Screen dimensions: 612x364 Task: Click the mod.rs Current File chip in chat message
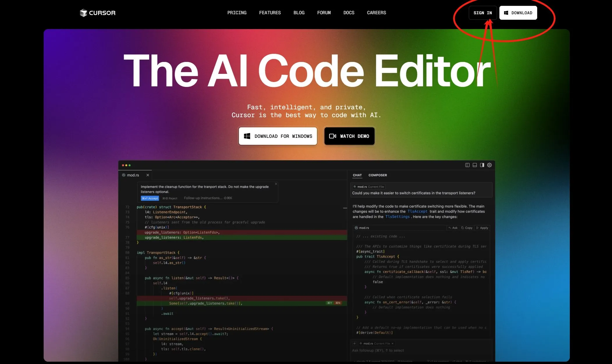(369, 187)
